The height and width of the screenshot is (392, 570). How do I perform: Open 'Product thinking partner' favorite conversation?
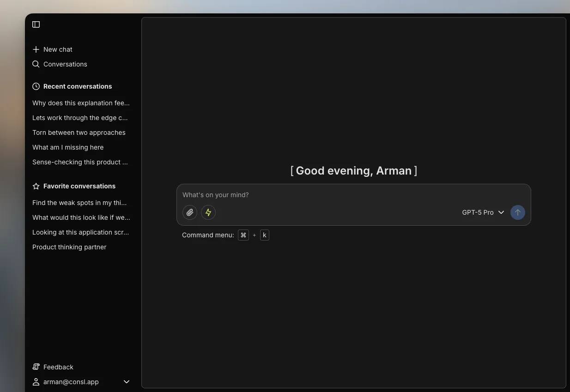click(x=69, y=247)
